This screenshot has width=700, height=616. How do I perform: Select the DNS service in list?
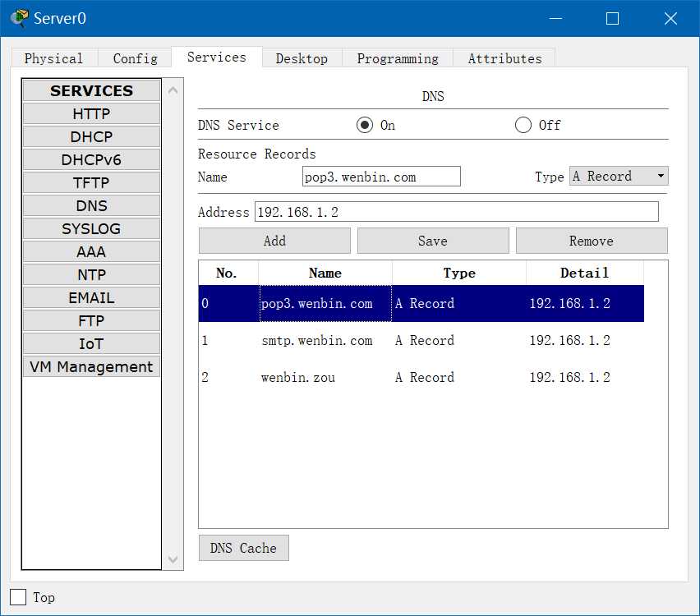91,205
